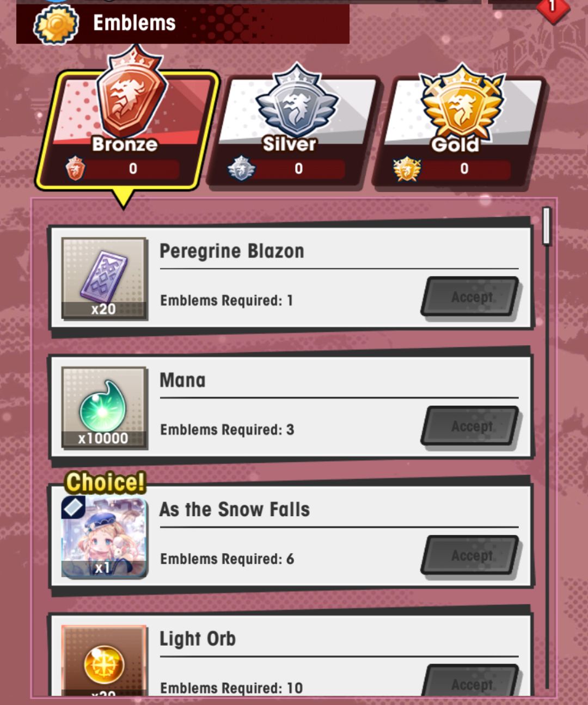This screenshot has width=588, height=705.
Task: Accept the Peregrine Blazon reward
Action: (470, 297)
